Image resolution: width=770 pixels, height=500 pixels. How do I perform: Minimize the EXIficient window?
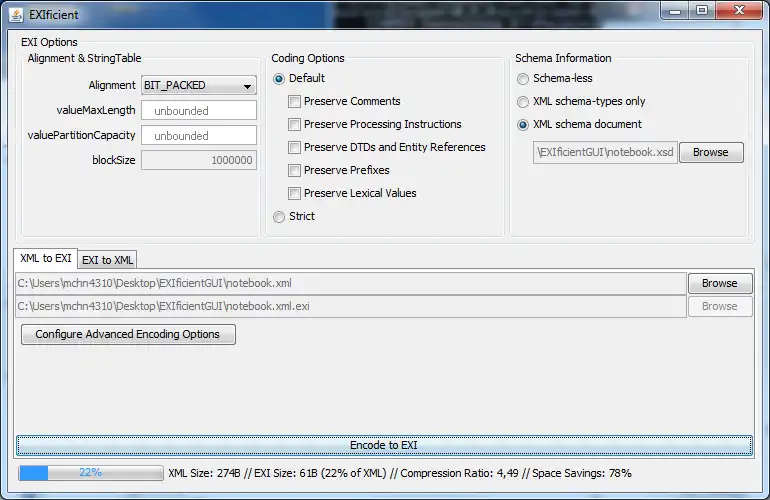[676, 11]
